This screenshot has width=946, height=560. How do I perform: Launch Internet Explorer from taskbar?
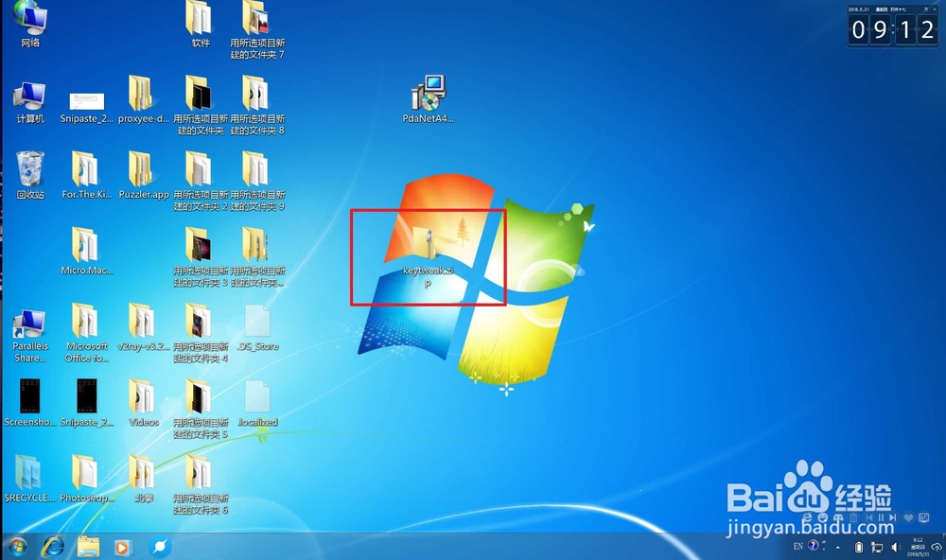click(x=53, y=547)
